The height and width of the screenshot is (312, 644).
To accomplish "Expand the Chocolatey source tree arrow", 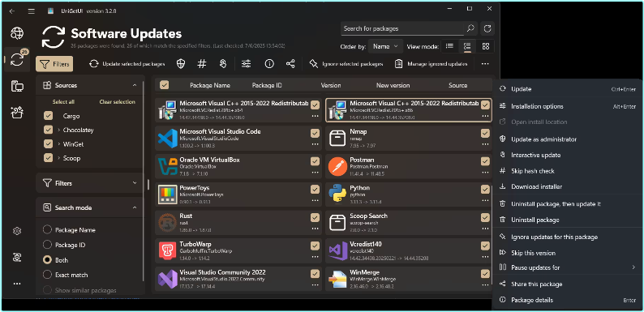I will tap(58, 130).
